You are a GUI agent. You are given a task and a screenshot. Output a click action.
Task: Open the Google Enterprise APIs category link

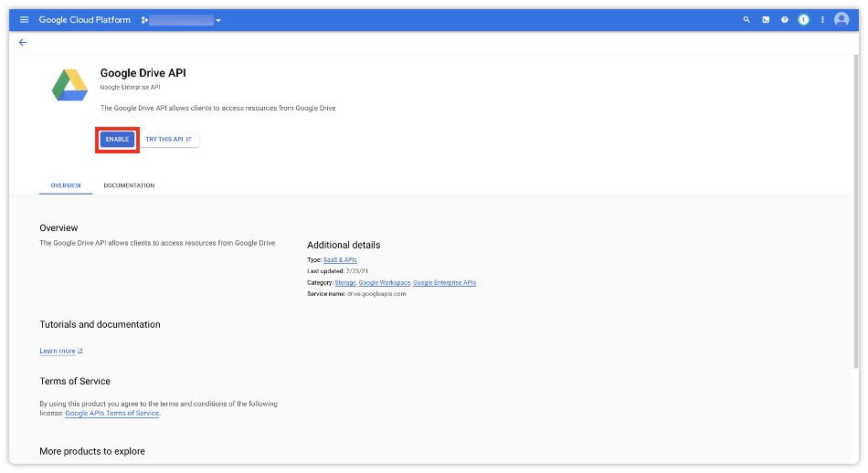click(x=445, y=283)
